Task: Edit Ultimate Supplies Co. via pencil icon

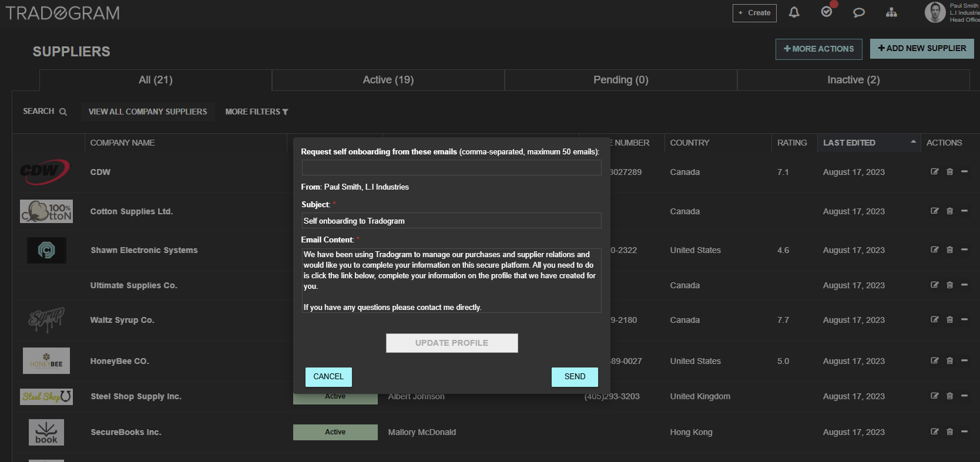Action: tap(935, 285)
